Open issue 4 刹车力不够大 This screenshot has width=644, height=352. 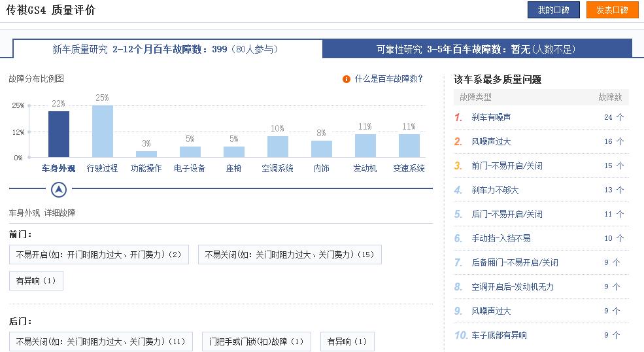pyautogui.click(x=495, y=190)
